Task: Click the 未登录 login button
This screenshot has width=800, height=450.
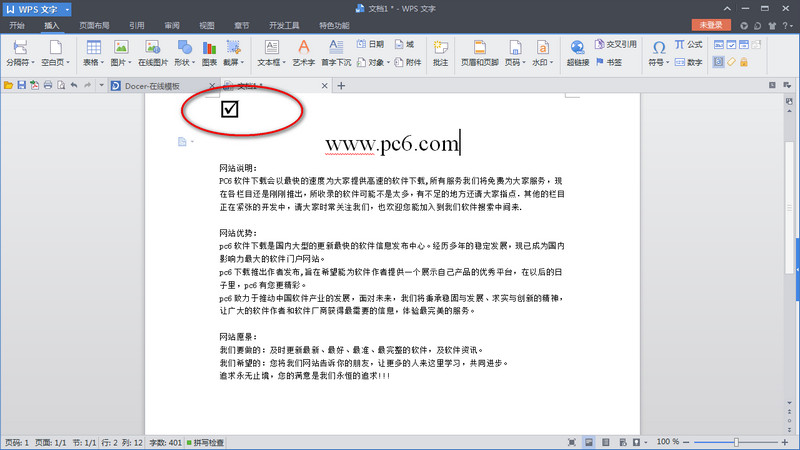Action: click(711, 25)
